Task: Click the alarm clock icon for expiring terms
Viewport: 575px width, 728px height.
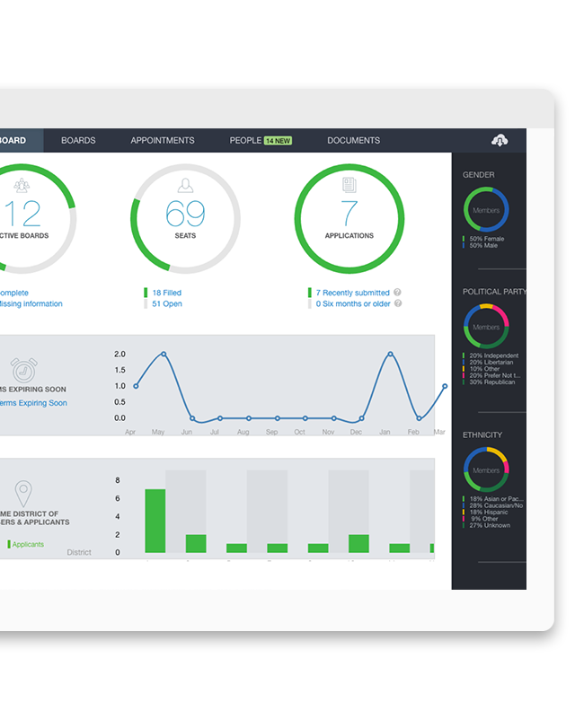Action: [x=24, y=368]
